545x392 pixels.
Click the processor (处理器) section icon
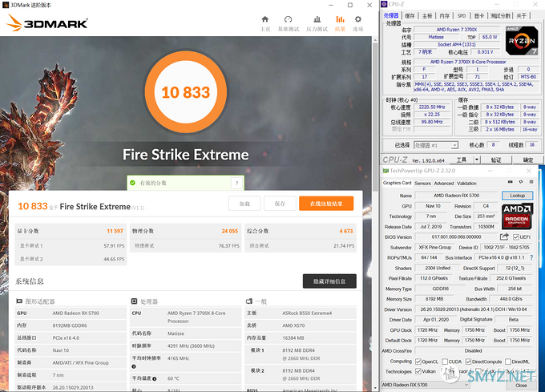(134, 301)
